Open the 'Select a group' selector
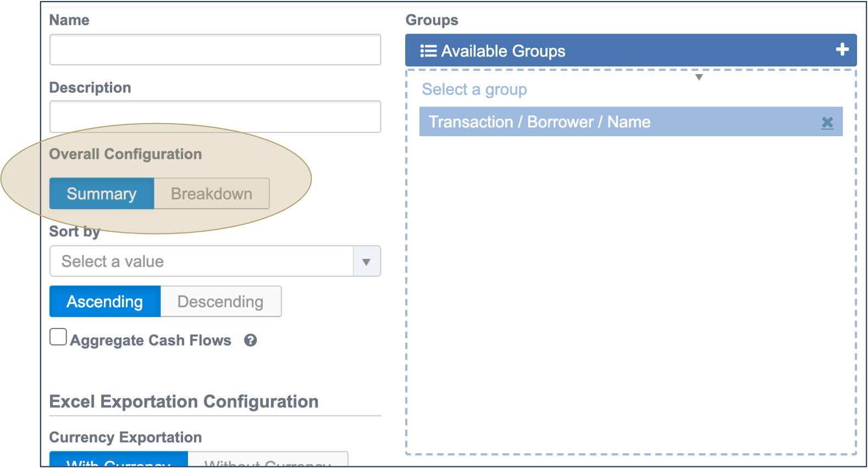 pyautogui.click(x=474, y=90)
